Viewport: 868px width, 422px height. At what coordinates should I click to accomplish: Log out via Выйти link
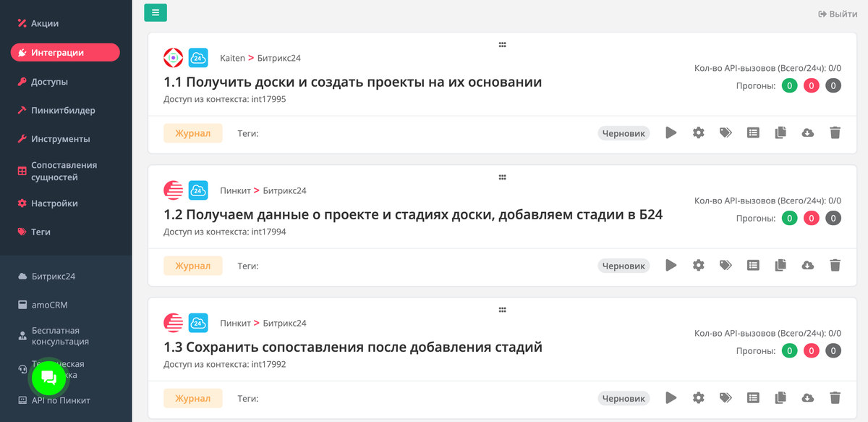click(x=838, y=14)
